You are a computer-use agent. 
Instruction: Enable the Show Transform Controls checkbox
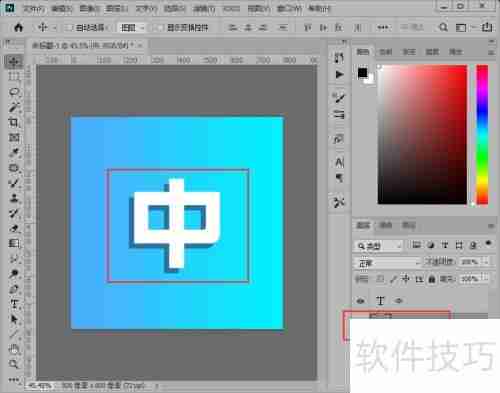(160, 28)
